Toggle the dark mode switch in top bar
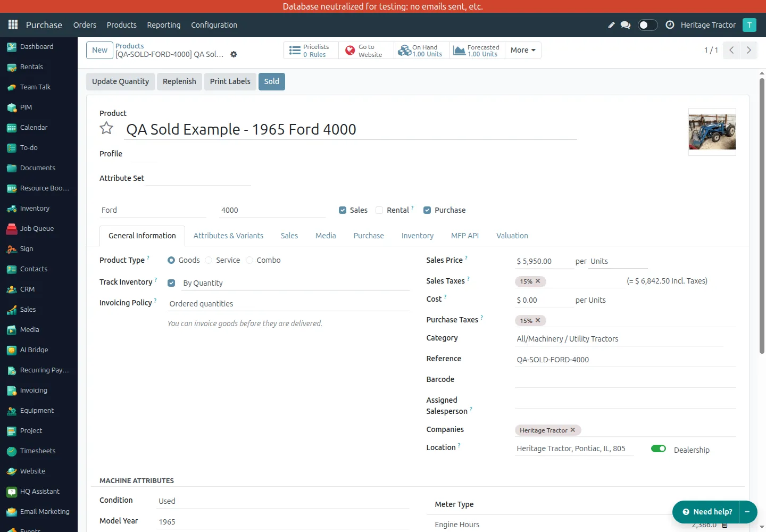 tap(647, 25)
